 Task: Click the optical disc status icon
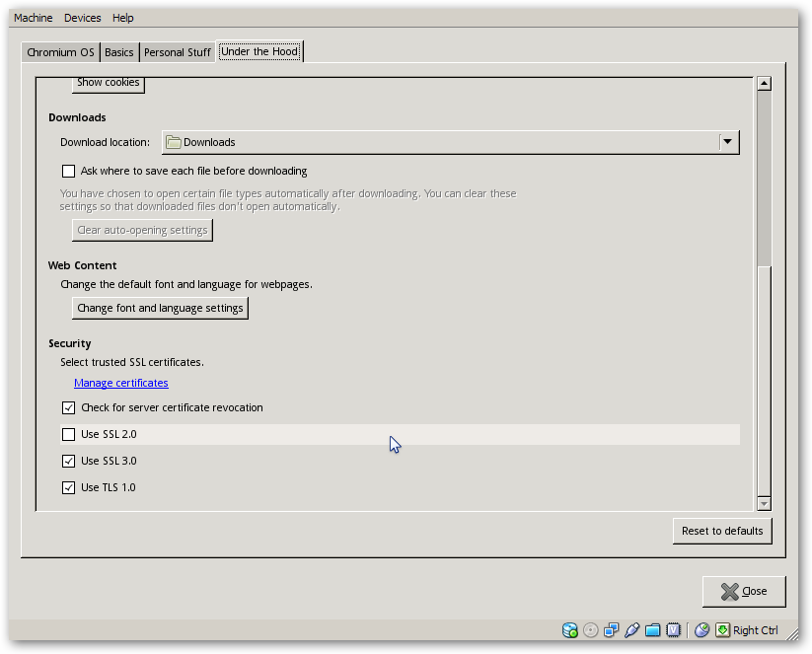(590, 630)
